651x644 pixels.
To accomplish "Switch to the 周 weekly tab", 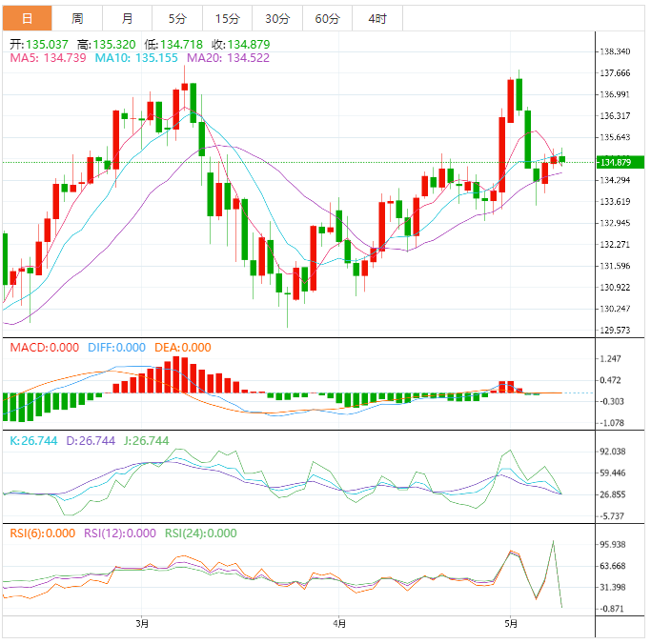I will 77,19.
